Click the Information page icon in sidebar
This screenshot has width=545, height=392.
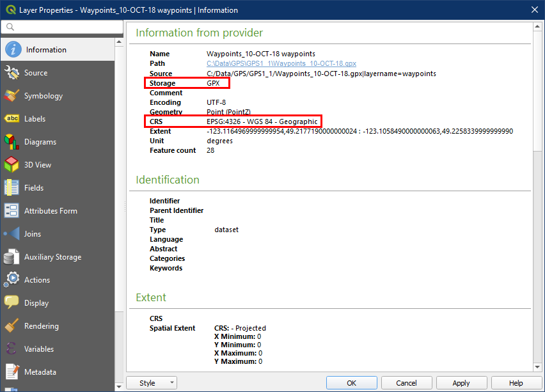click(x=12, y=50)
